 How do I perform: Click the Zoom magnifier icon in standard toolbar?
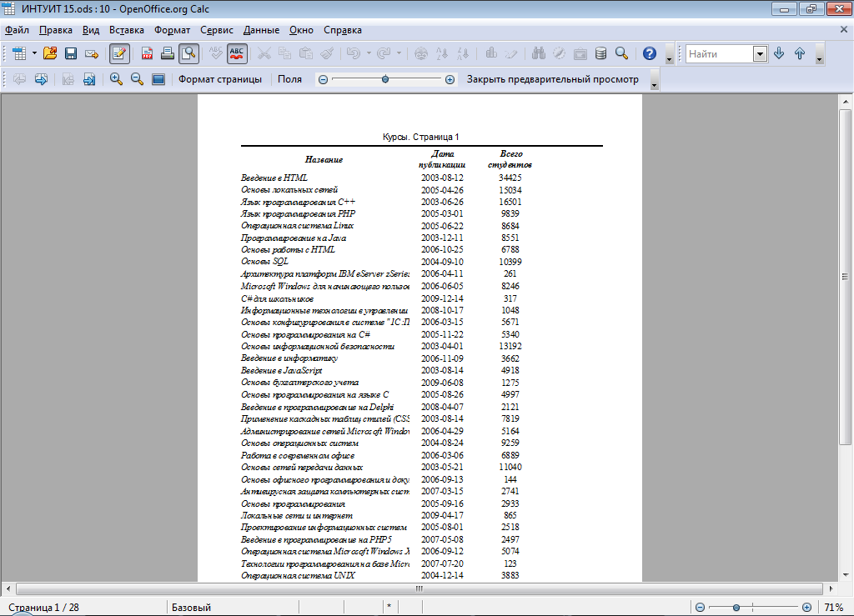pyautogui.click(x=621, y=53)
